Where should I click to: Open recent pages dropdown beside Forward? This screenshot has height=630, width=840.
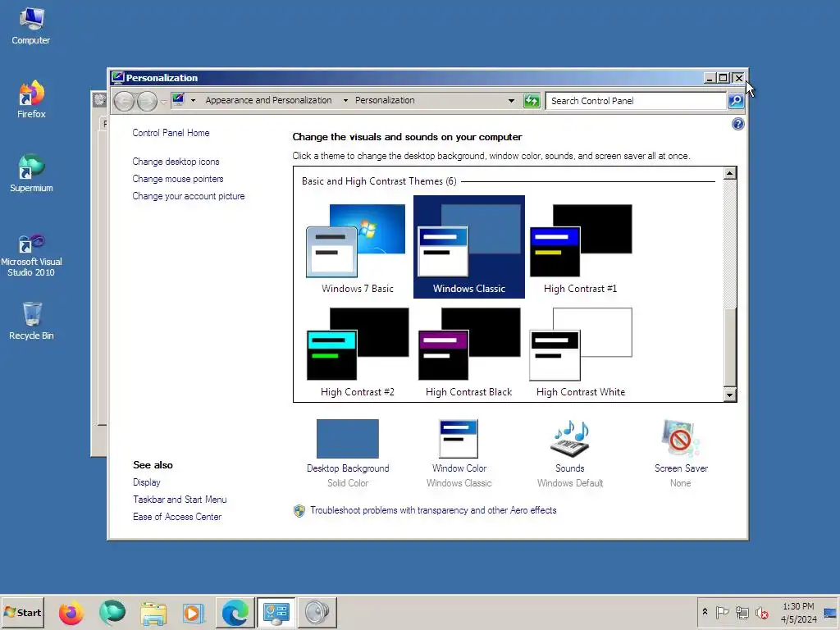tap(163, 101)
